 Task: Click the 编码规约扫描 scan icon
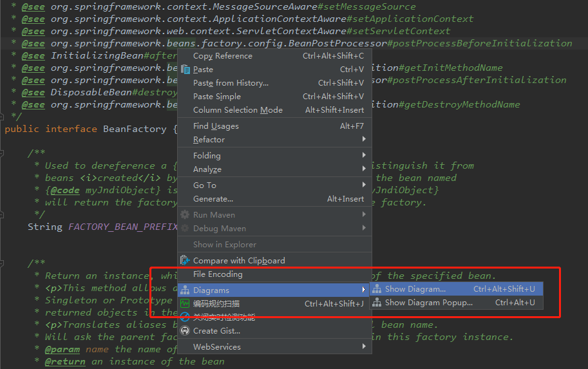pos(185,303)
